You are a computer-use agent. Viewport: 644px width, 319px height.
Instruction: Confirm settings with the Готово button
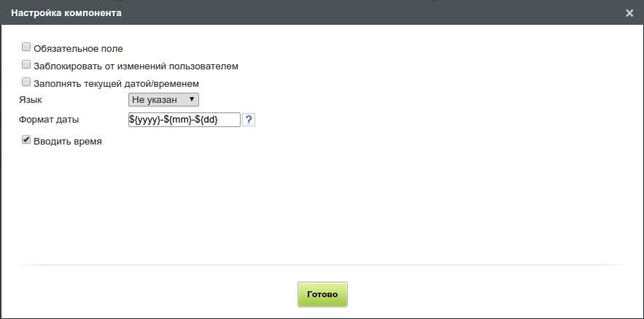pyautogui.click(x=322, y=294)
